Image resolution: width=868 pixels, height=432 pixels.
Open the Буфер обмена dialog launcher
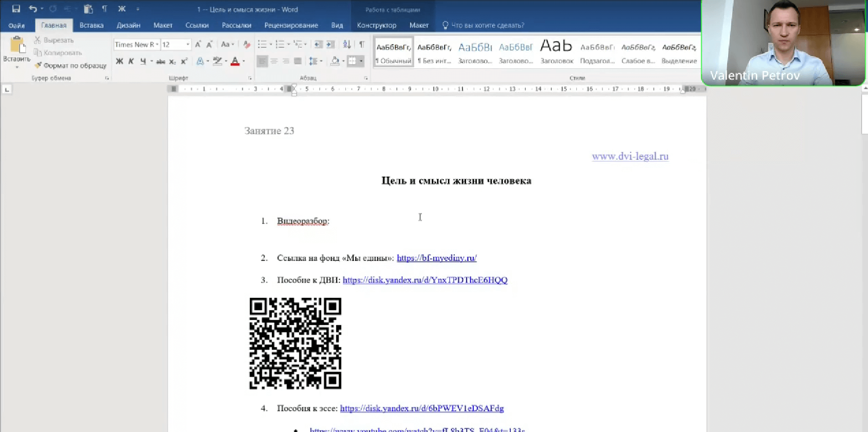point(107,78)
